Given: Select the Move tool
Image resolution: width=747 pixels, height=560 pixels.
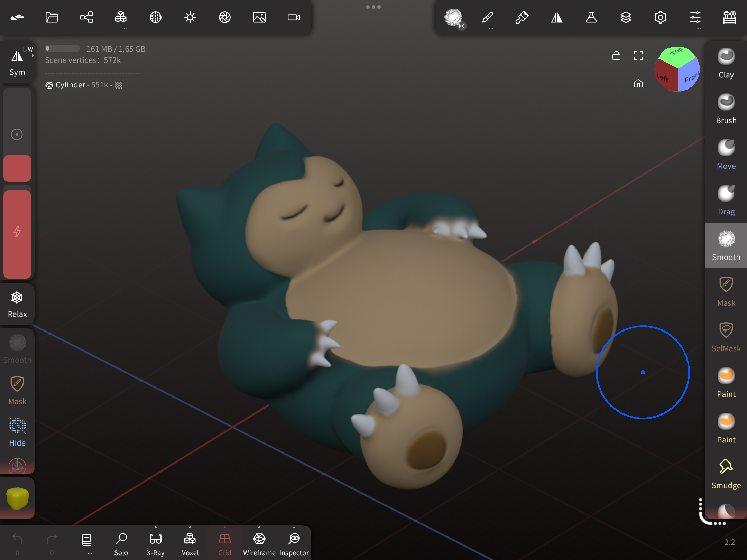Looking at the screenshot, I should tap(726, 155).
